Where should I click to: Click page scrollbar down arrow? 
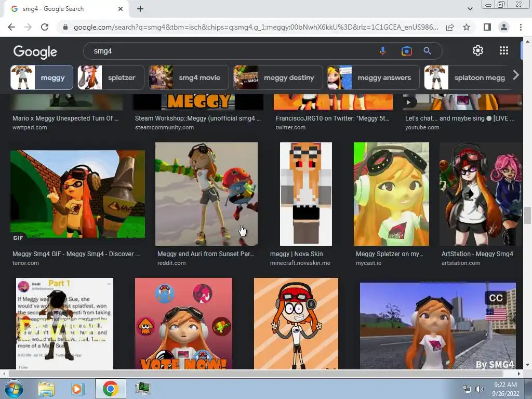(527, 365)
